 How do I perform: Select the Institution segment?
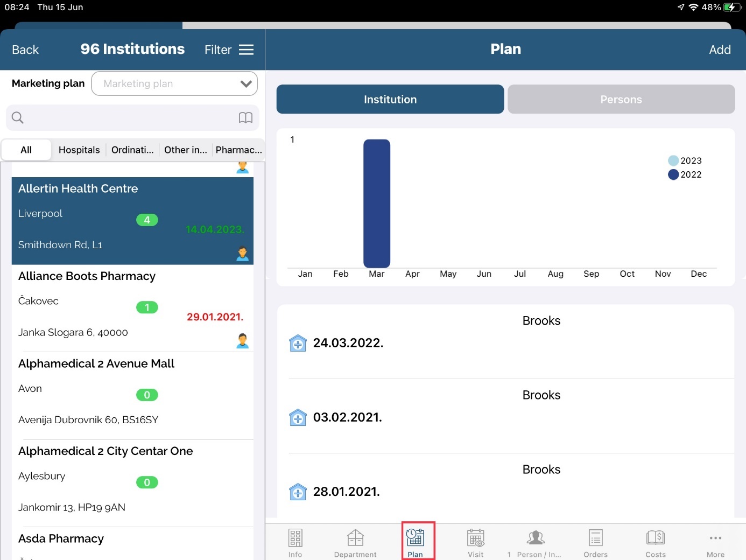click(x=390, y=100)
